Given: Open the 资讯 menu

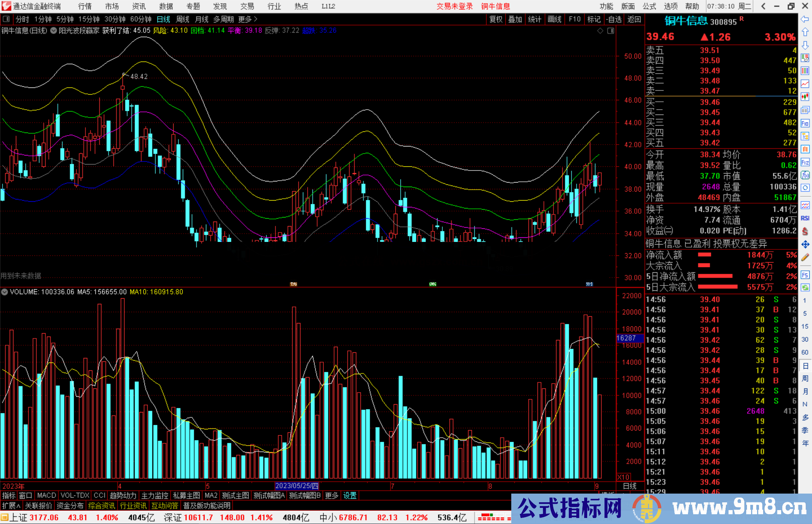Looking at the screenshot, I should (139, 6).
